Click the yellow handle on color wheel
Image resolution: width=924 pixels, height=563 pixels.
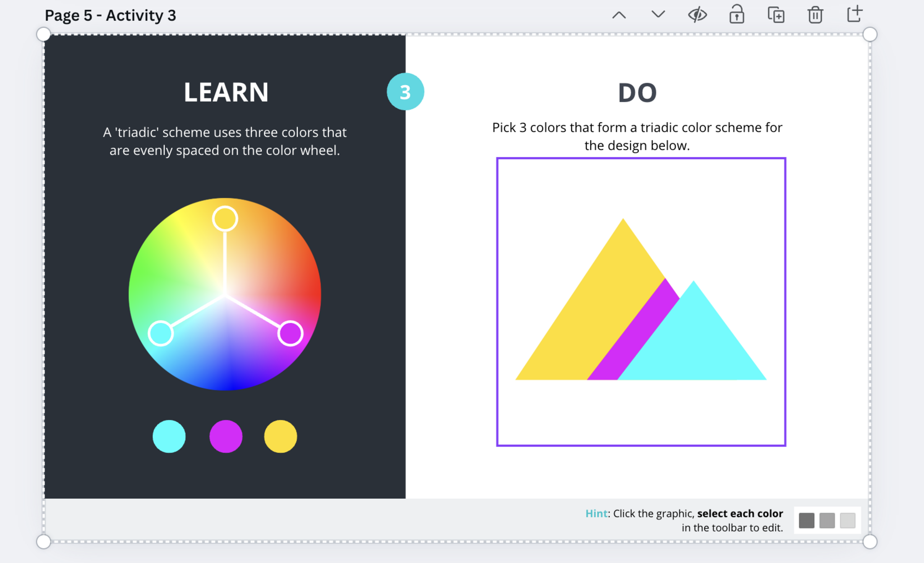225,219
